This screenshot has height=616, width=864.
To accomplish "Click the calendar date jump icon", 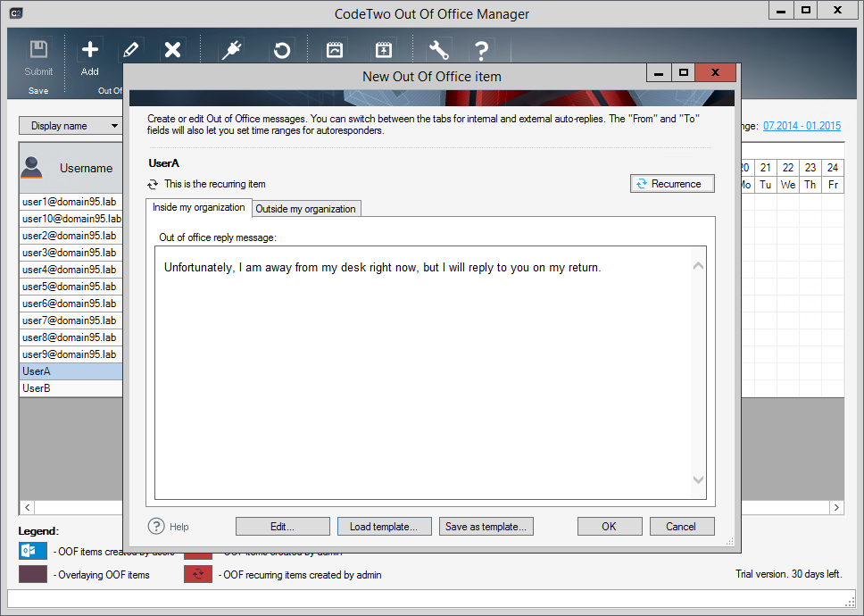I will pos(384,50).
